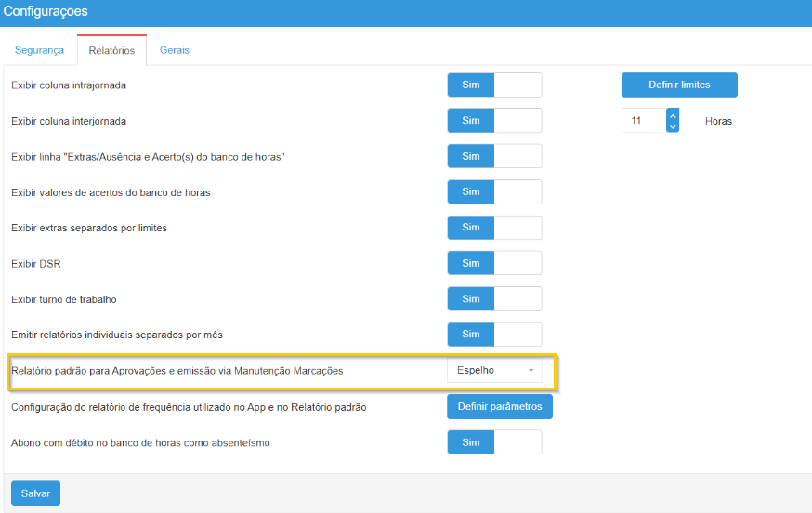
Task: Toggle Abono com débito absenteísmo switch
Action: coord(494,442)
